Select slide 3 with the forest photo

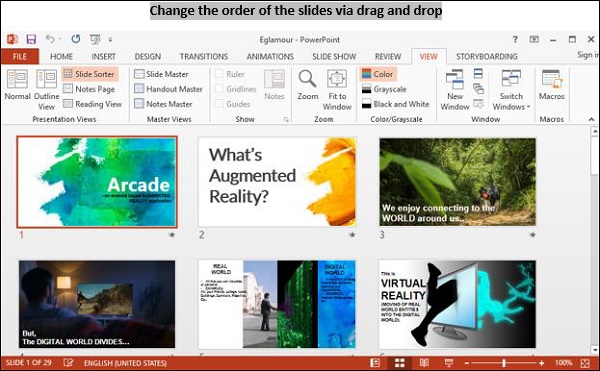pos(457,182)
